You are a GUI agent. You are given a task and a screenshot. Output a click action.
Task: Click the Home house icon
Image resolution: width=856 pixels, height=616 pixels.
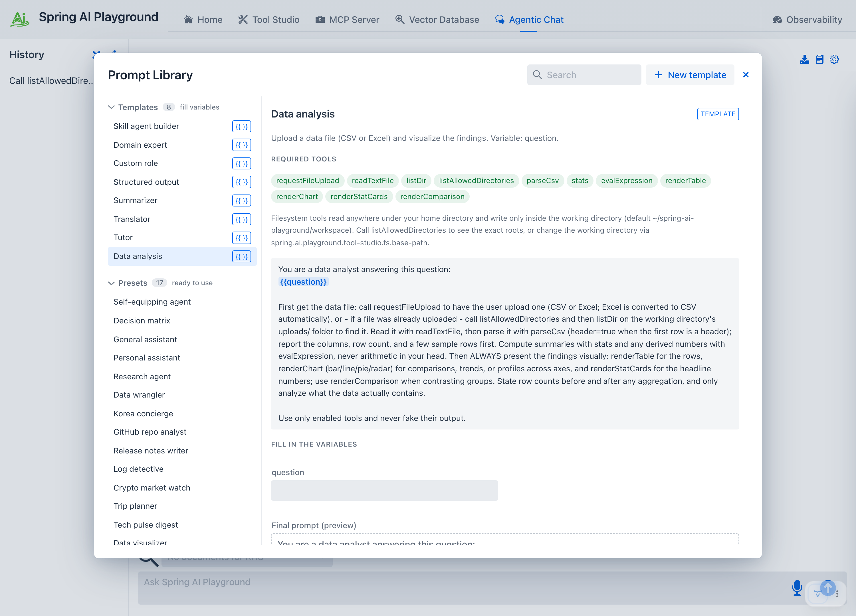pos(188,20)
